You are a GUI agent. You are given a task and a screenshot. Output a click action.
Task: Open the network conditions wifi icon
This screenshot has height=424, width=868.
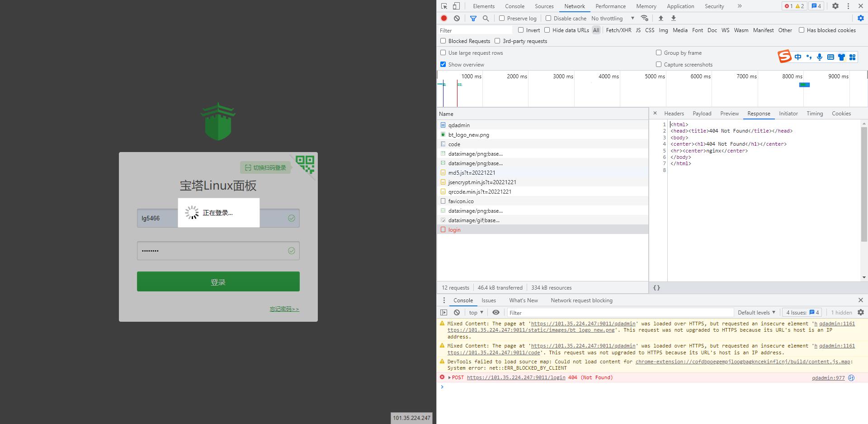tap(645, 18)
